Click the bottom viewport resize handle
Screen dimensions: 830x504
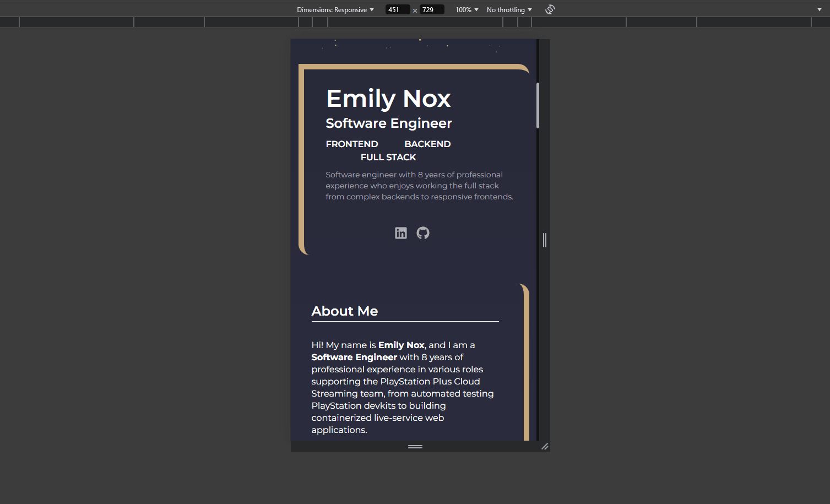point(415,446)
